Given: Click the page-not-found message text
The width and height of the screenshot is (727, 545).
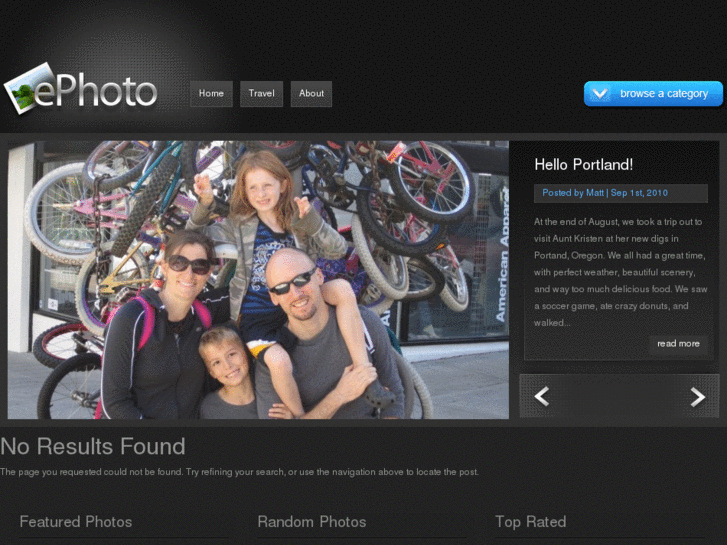Looking at the screenshot, I should 239,472.
